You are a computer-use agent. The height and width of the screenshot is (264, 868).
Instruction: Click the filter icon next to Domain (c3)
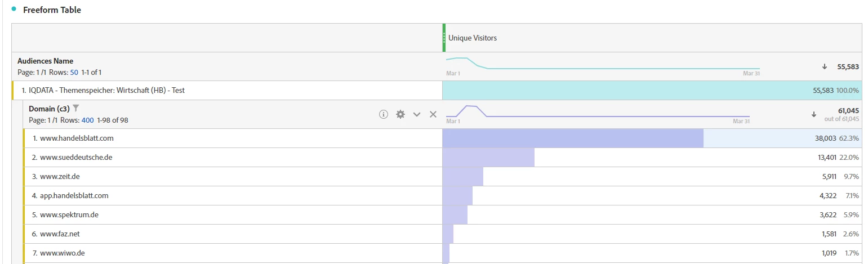tap(76, 108)
